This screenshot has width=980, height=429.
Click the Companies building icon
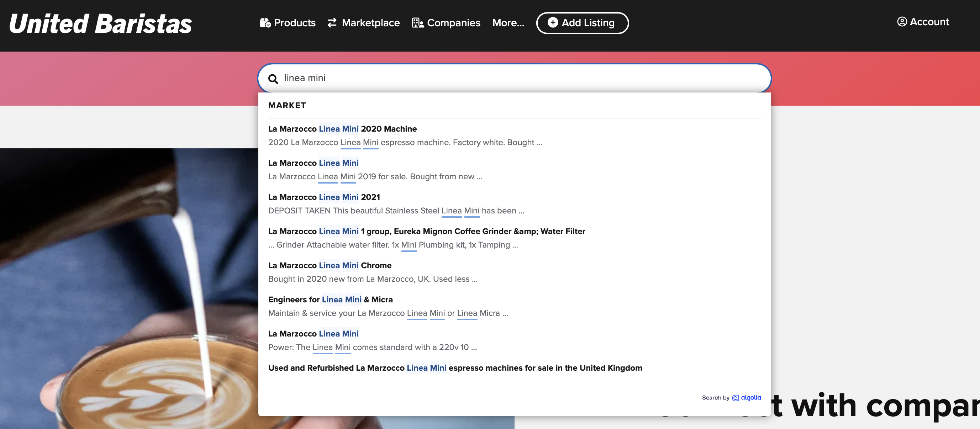pos(418,23)
